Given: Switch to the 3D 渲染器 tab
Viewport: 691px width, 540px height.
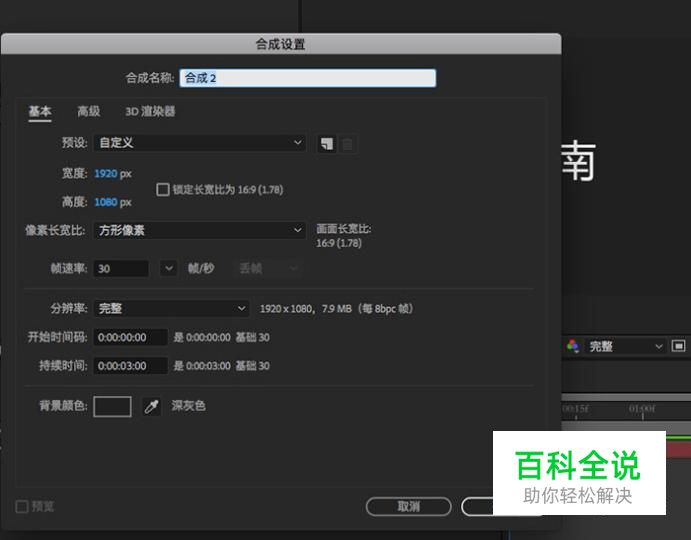Looking at the screenshot, I should tap(150, 111).
